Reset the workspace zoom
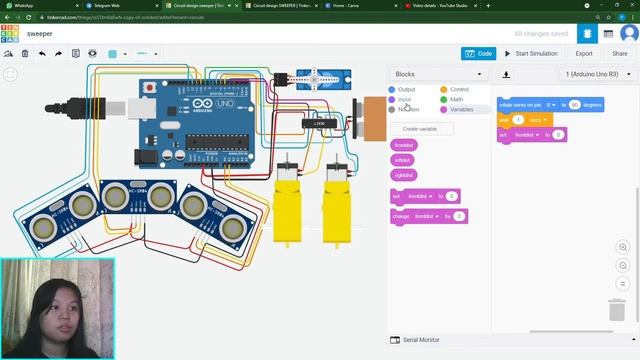The image size is (640, 360). 623,284
